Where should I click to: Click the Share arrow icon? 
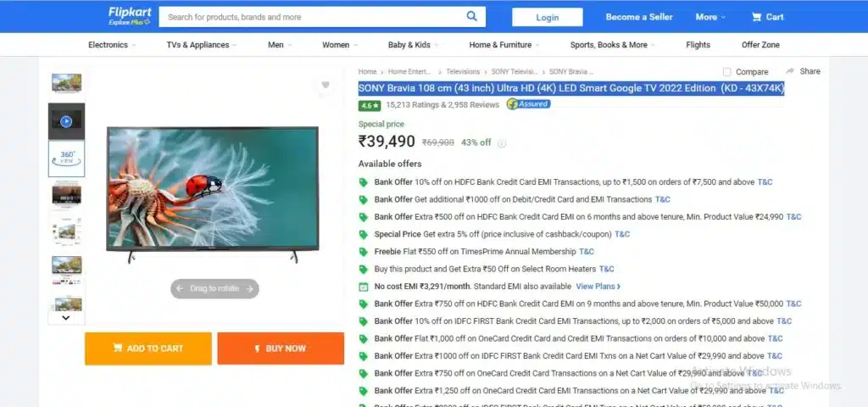(x=790, y=71)
